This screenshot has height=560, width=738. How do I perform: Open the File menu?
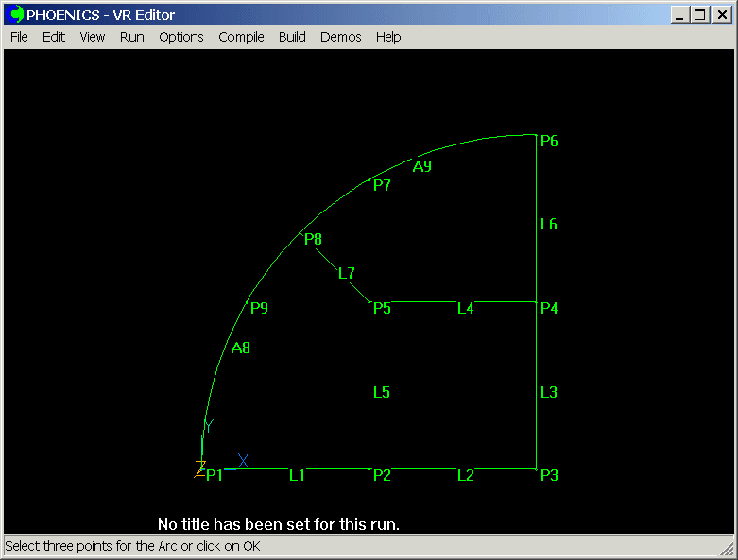coord(19,37)
